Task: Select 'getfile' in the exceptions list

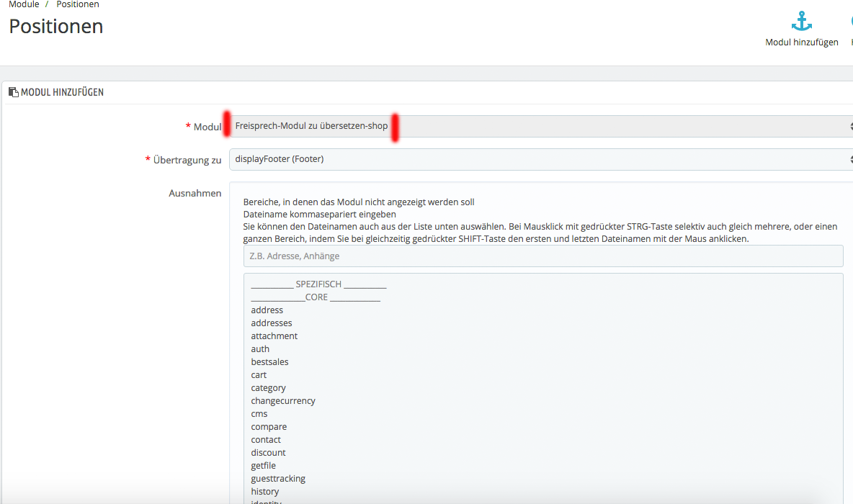Action: click(263, 466)
